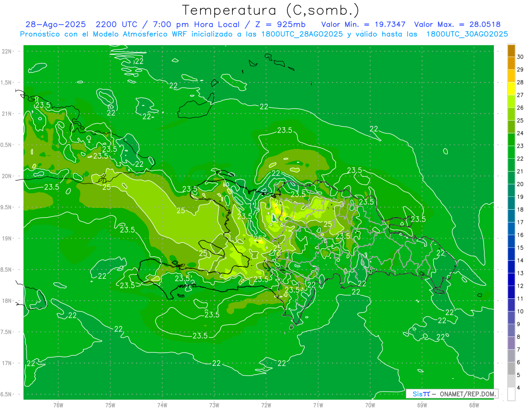Image resolution: width=532 pixels, height=411 pixels.
Task: Select the pressure level "Z = 925mb"
Action: tap(280, 25)
